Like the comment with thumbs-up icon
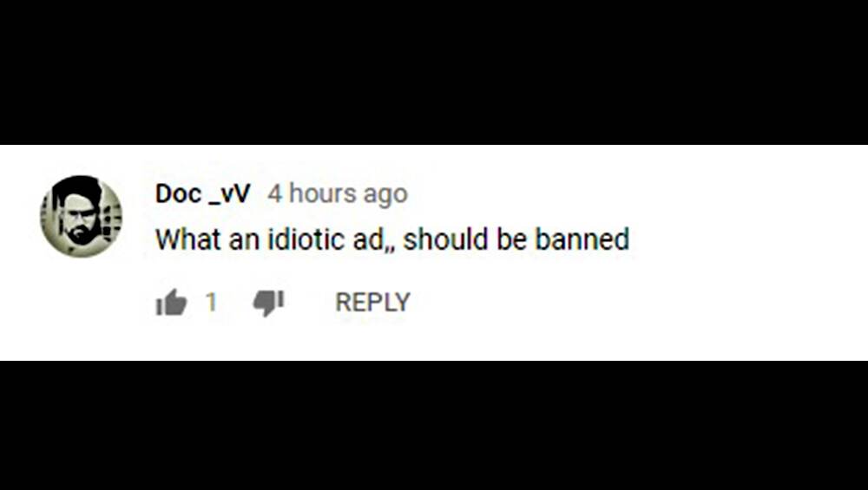Viewport: 868px width, 490px height. point(171,303)
